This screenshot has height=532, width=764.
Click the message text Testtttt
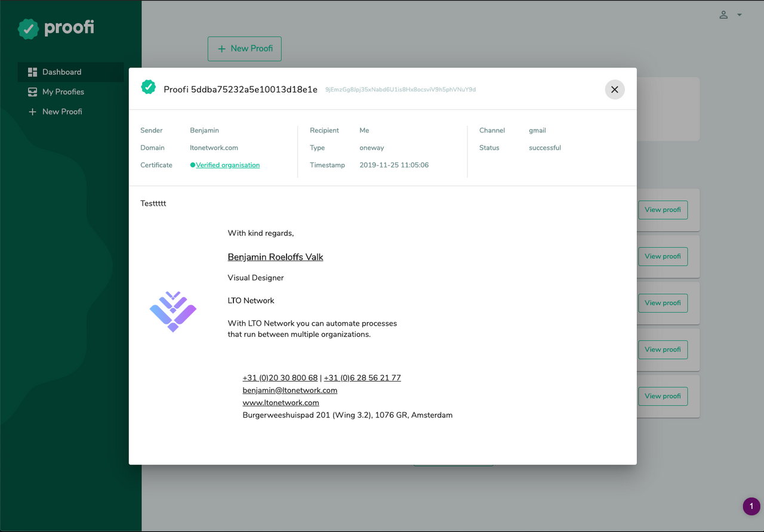pyautogui.click(x=153, y=203)
